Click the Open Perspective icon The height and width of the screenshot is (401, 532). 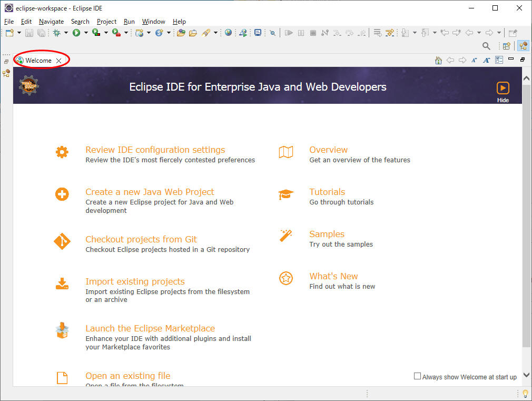507,46
